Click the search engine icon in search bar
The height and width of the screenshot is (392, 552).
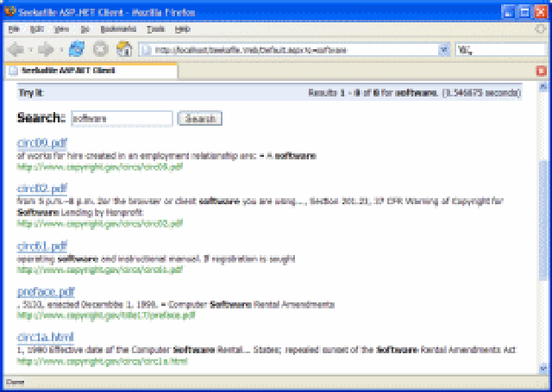[x=463, y=50]
